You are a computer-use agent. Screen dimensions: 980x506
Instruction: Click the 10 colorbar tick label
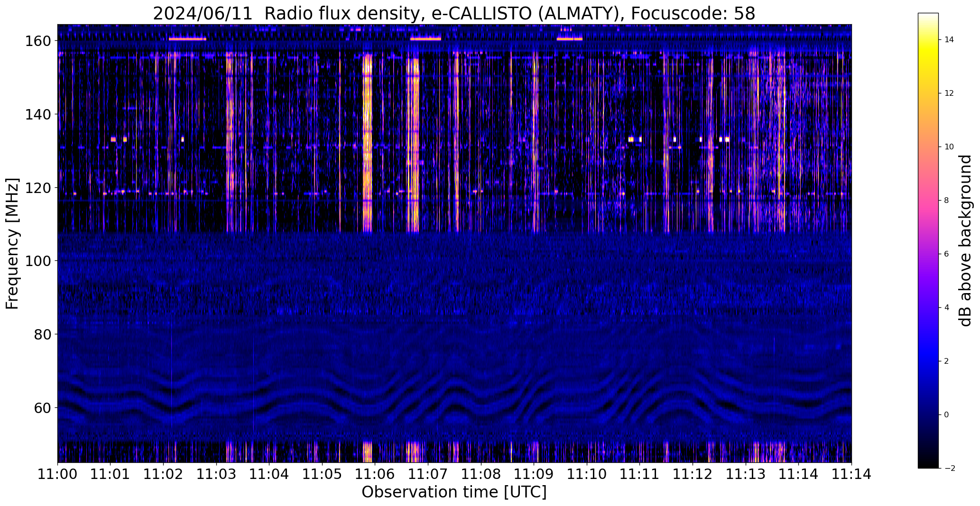(949, 147)
